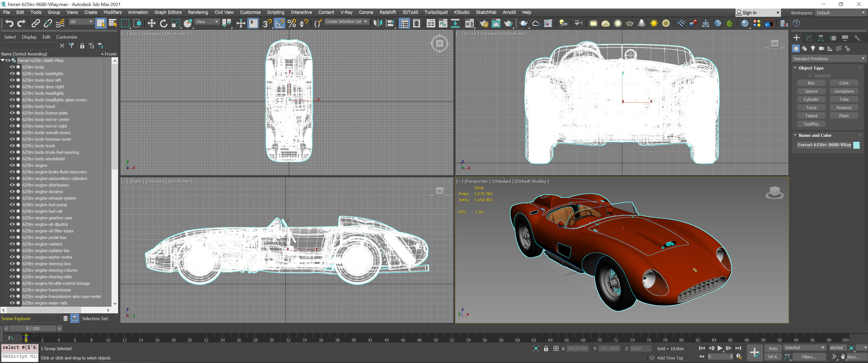
Task: Toggle visibility of 625trc-body-hood
Action: click(x=12, y=106)
